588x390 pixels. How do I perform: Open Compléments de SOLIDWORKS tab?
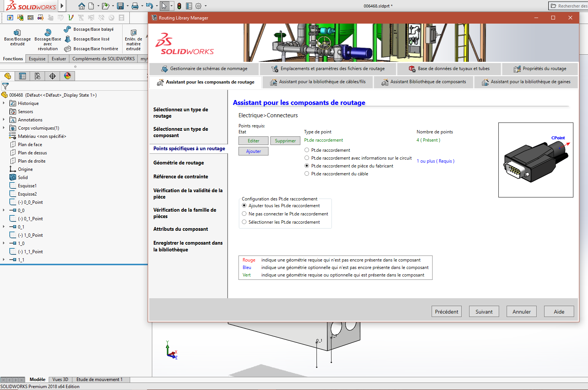point(103,59)
